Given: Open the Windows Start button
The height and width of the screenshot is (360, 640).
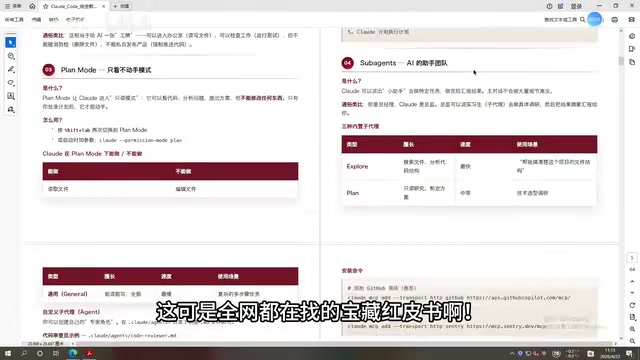Looking at the screenshot, I should (8, 353).
